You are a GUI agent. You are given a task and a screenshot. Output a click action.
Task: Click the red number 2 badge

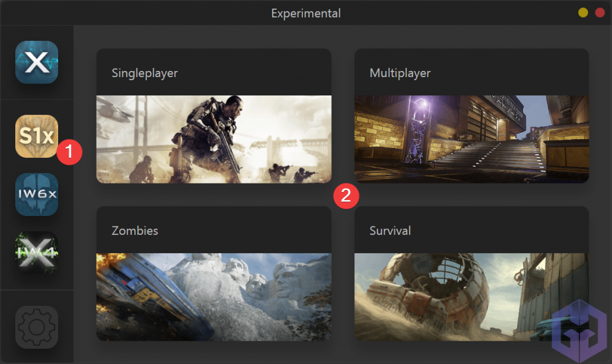click(346, 195)
